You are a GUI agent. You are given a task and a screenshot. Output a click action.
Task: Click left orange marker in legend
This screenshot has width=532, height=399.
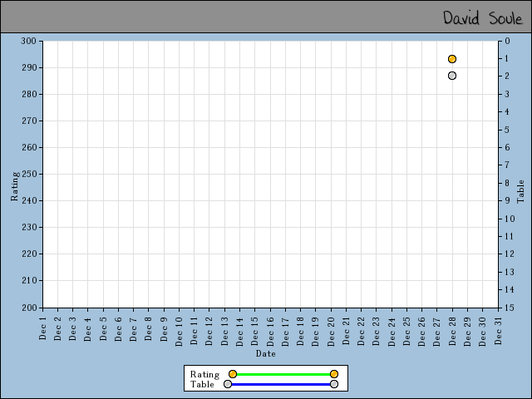point(233,374)
